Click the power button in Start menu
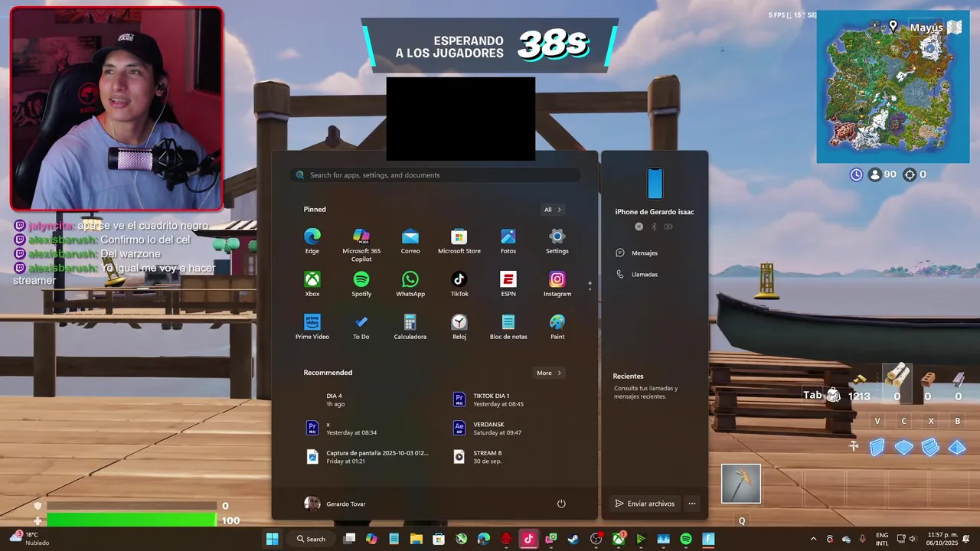The width and height of the screenshot is (980, 551). pyautogui.click(x=561, y=504)
